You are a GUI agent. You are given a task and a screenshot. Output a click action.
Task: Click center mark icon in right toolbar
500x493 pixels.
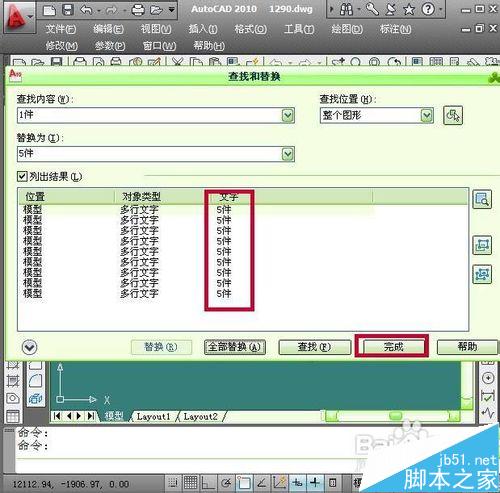488,378
